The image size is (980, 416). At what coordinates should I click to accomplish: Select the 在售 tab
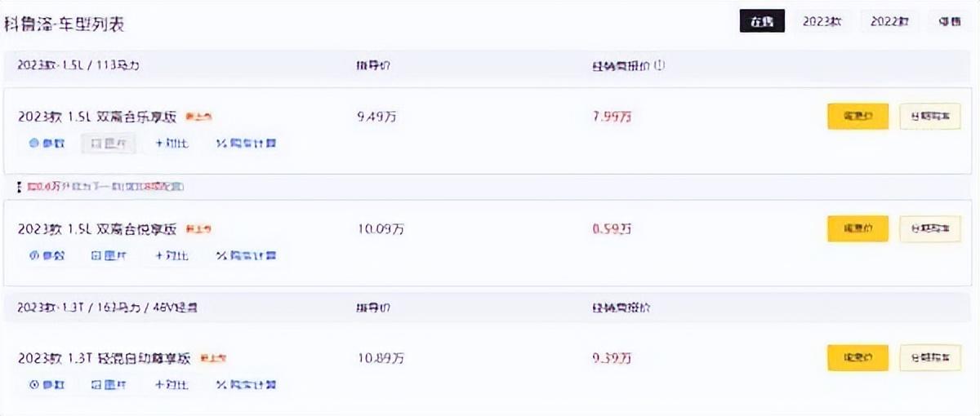[x=762, y=22]
